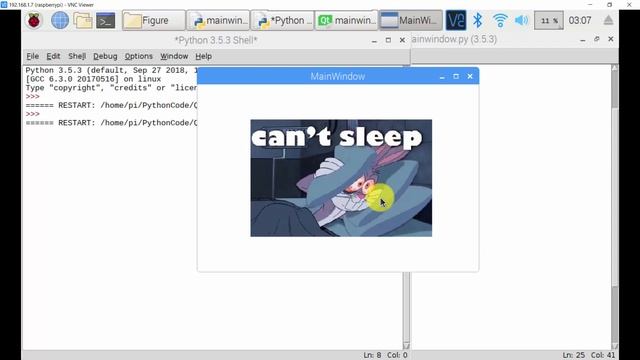Viewport: 640px width, 360px height.
Task: Click the Python Shell vertical scrollbar
Action: [406, 310]
